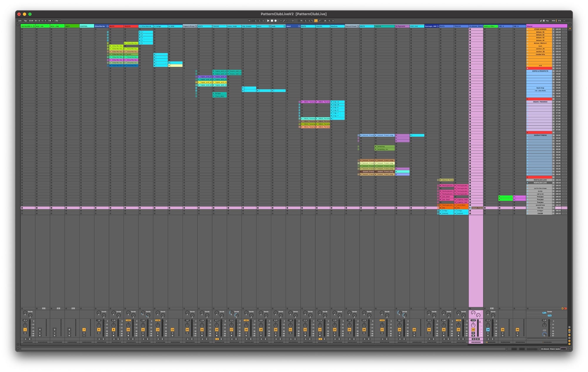Arm track 32 for recording
The image size is (588, 372).
coord(458,336)
